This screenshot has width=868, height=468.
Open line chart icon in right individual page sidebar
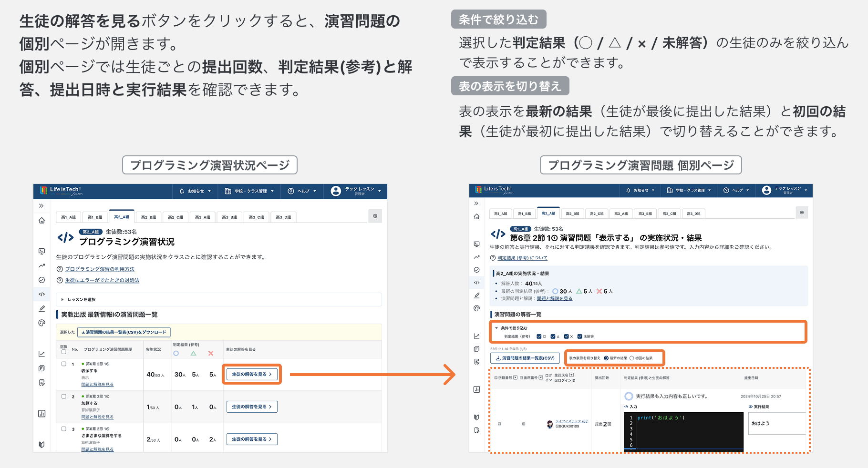click(x=476, y=336)
